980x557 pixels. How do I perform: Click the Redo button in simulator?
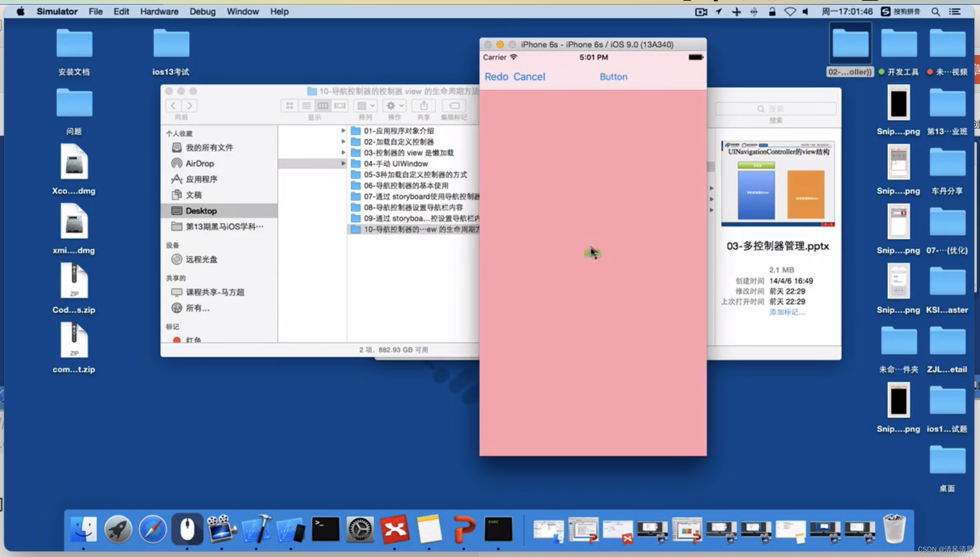point(496,76)
